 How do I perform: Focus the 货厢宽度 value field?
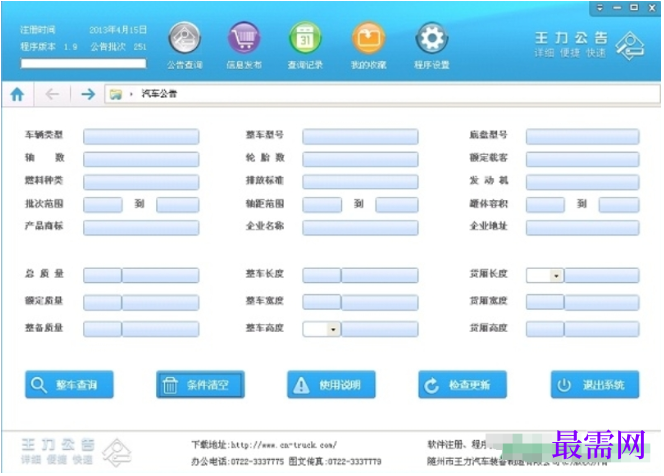coord(602,302)
